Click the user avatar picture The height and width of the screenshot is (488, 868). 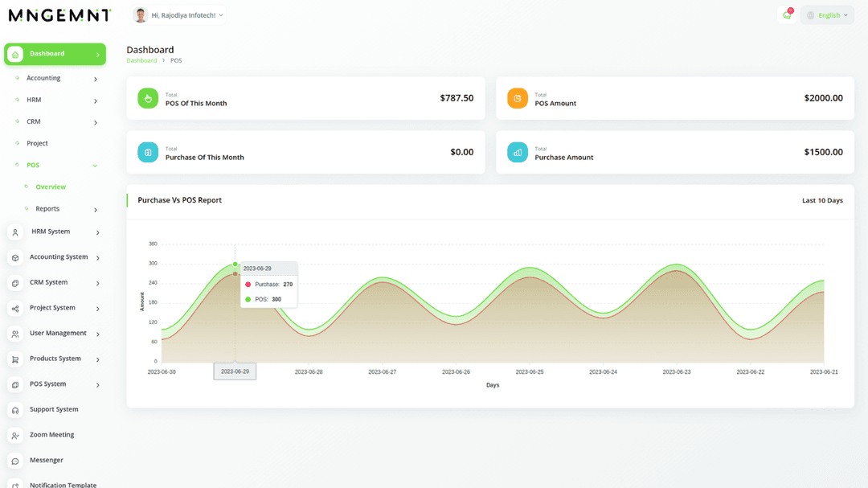click(x=141, y=15)
